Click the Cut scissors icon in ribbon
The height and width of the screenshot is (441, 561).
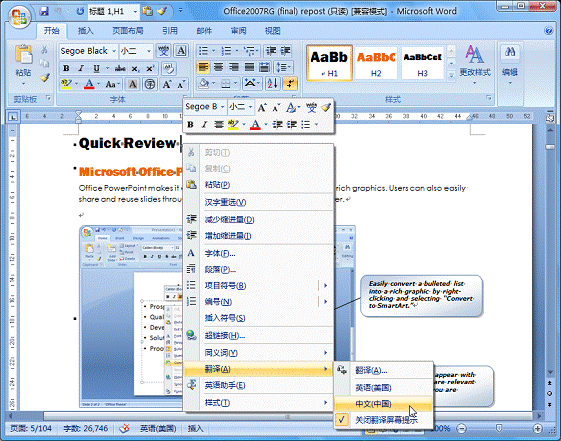(x=44, y=49)
